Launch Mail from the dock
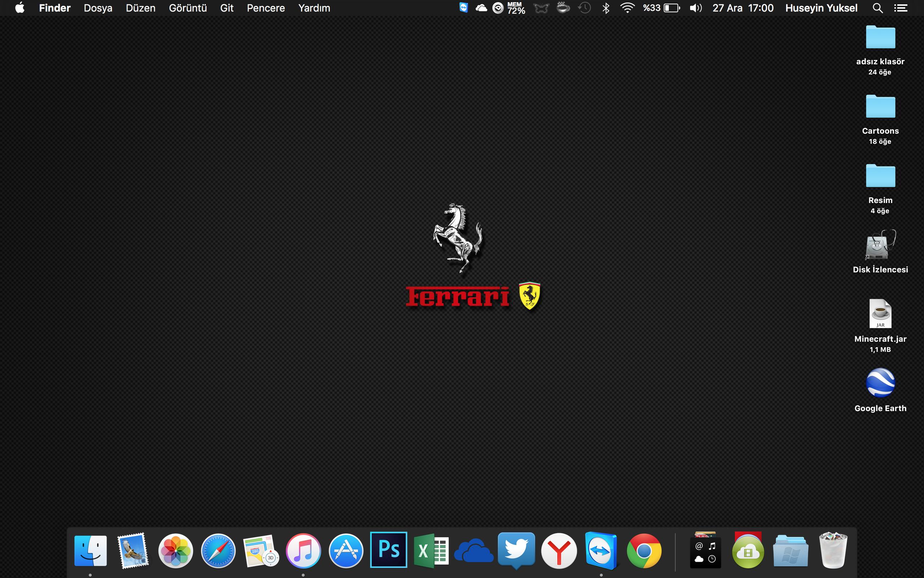Viewport: 924px width, 578px height. [133, 551]
